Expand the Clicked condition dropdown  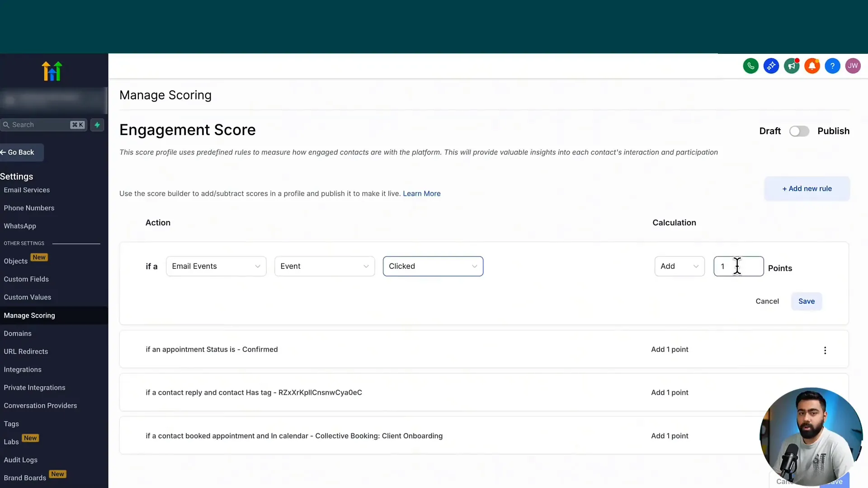(x=433, y=266)
